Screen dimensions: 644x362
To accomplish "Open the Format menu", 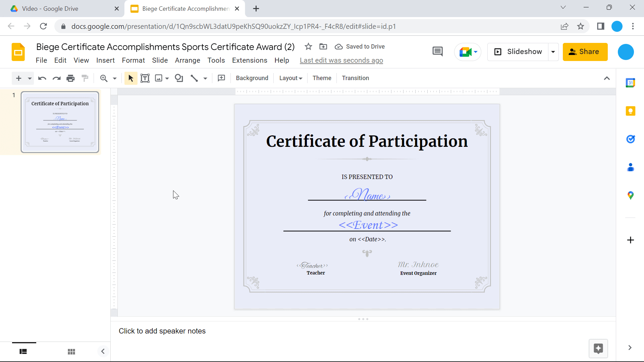I will (133, 60).
